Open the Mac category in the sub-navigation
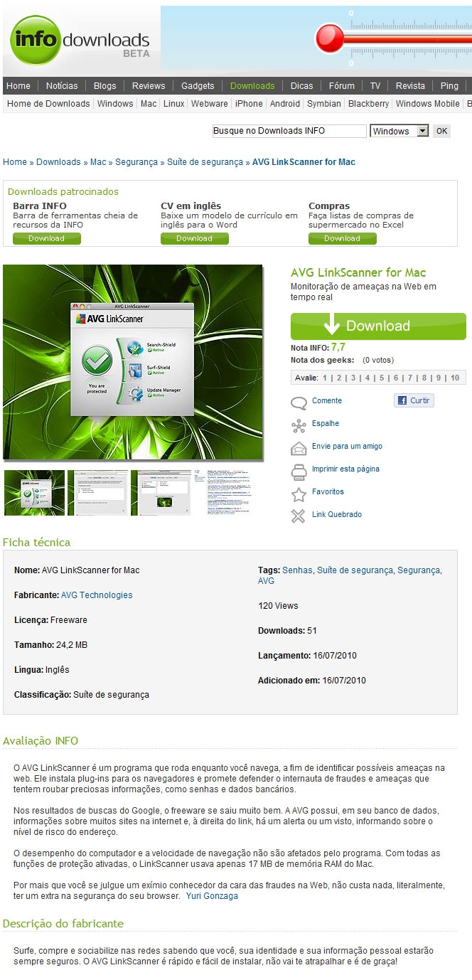The image size is (472, 980). 149,104
